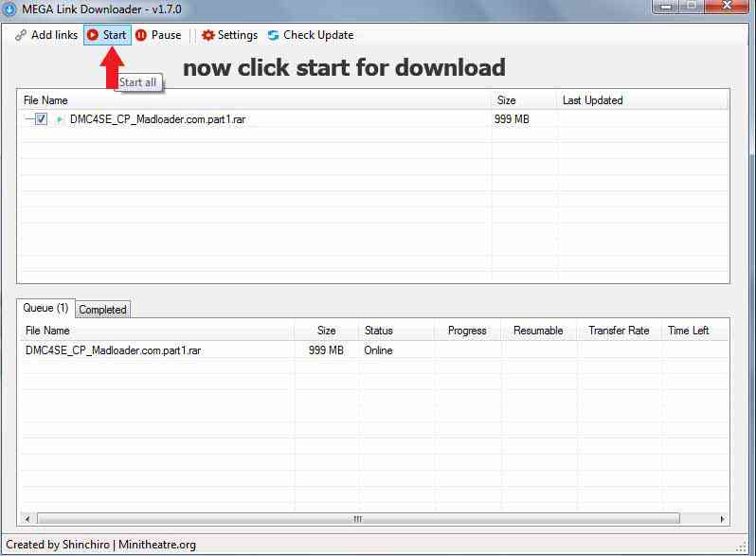Click the small file icon beside DMC4SE part1.rar
756x556 pixels.
[x=60, y=119]
